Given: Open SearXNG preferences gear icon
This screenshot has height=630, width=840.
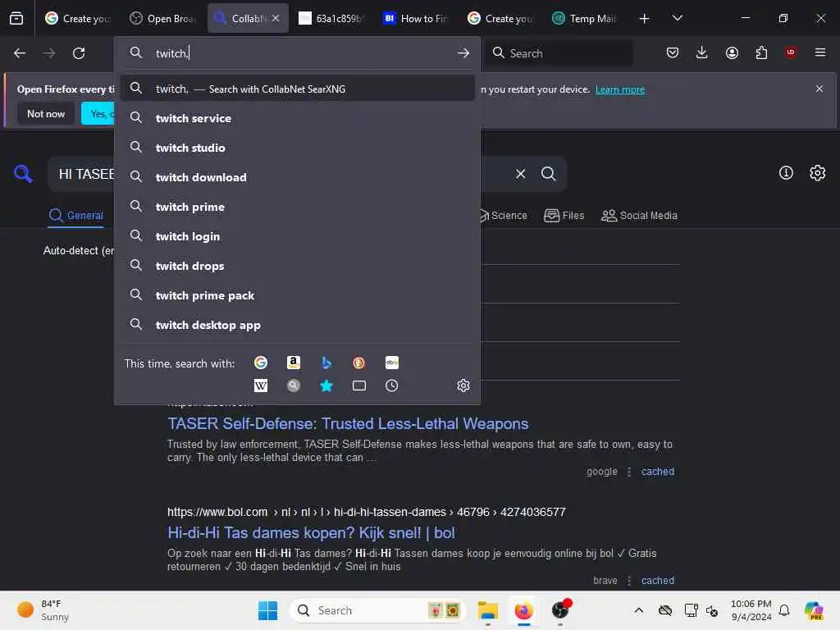Looking at the screenshot, I should click(818, 172).
